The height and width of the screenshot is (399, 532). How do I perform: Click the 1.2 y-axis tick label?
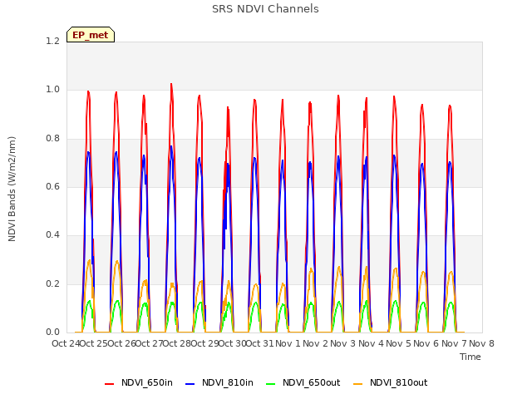coord(52,41)
